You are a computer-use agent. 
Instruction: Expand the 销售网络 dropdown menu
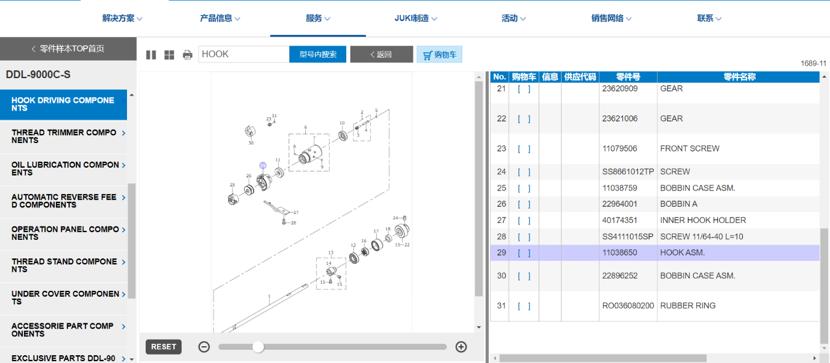click(611, 19)
